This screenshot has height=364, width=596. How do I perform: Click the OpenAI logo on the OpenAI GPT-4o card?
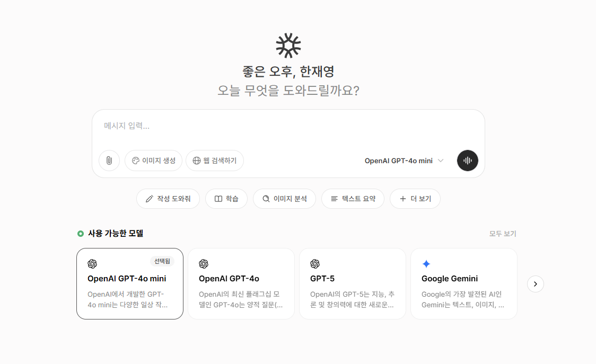coord(204,264)
